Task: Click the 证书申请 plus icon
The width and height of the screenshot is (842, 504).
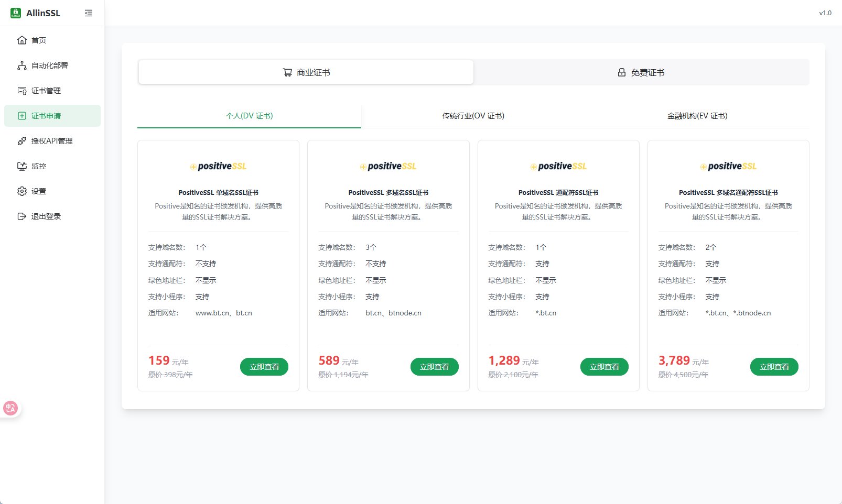Action: click(22, 116)
